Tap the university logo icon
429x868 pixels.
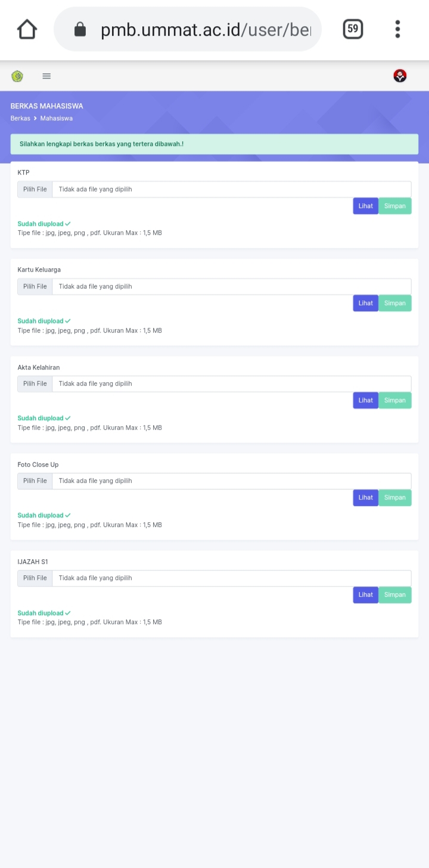[17, 76]
